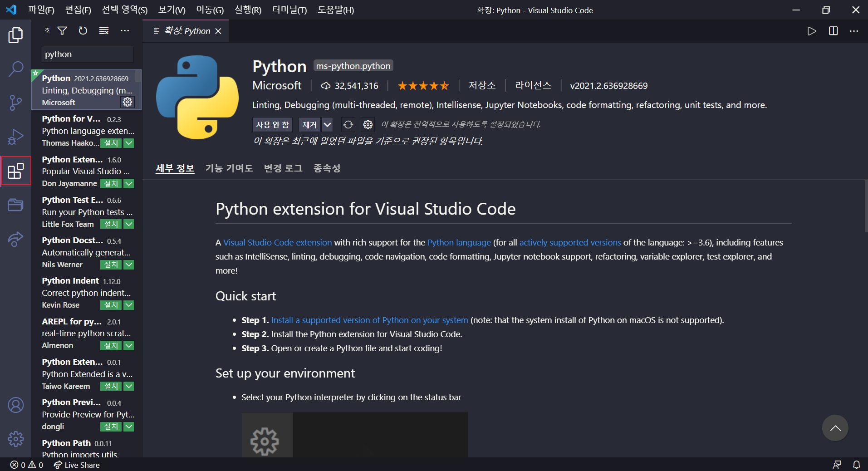This screenshot has height=471, width=868.
Task: Open extensions view more actions ellipsis
Action: (125, 31)
